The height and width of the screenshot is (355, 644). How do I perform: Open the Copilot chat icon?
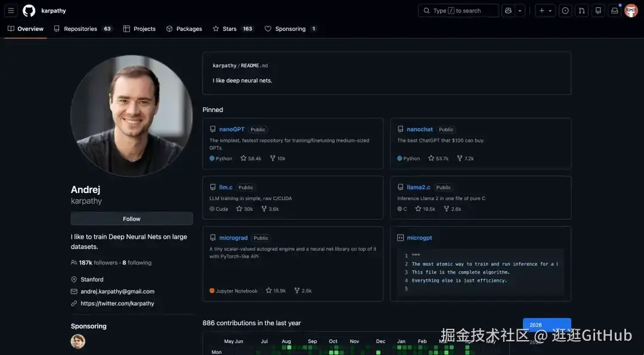509,11
